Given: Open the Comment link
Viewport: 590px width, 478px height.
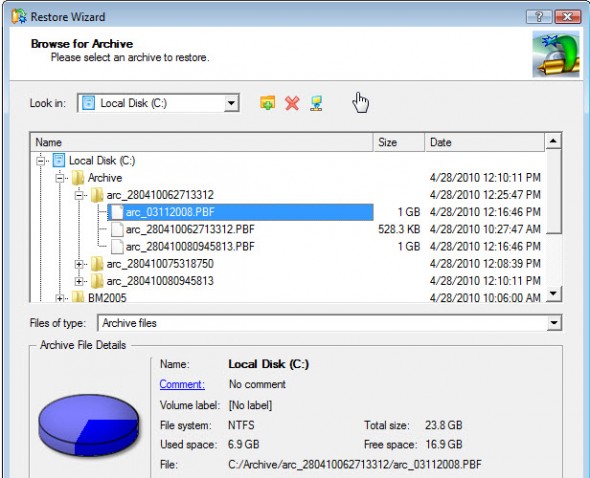Looking at the screenshot, I should 182,384.
